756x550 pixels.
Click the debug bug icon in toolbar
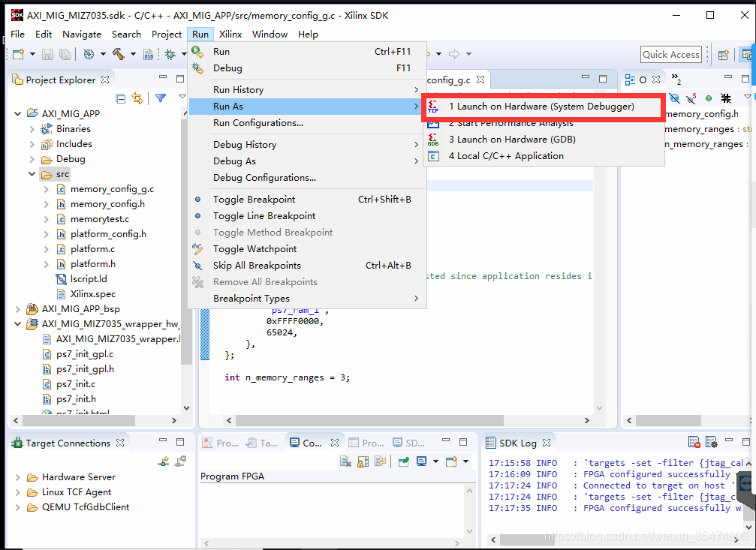(x=170, y=54)
